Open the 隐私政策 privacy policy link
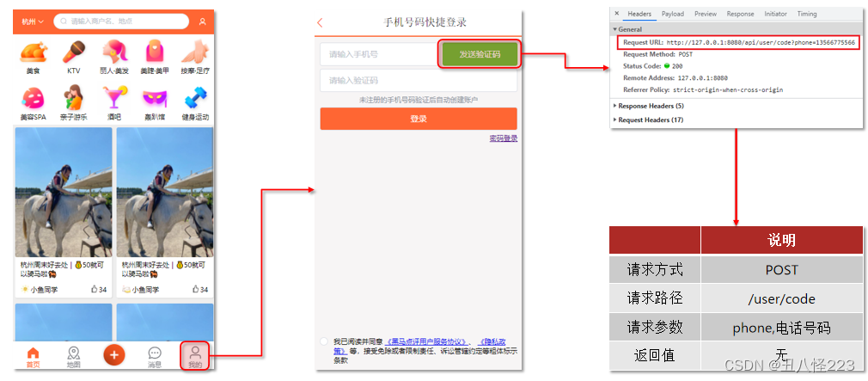The width and height of the screenshot is (868, 381). (x=492, y=341)
